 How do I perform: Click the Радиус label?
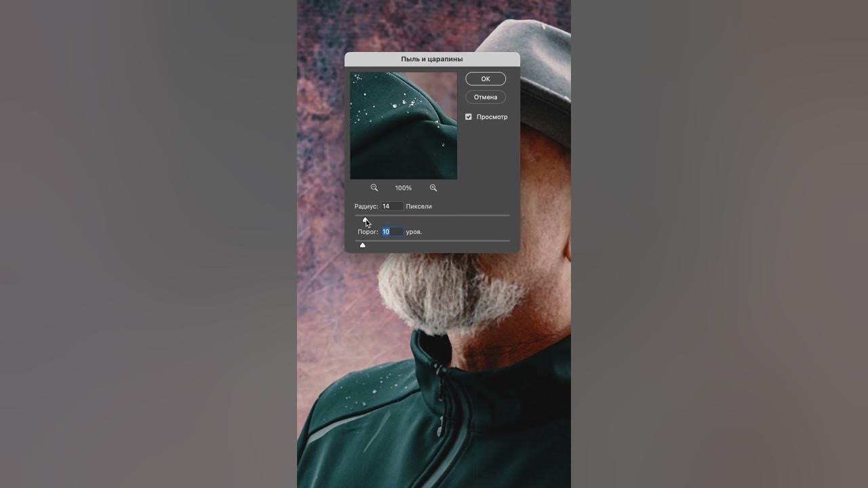(366, 206)
